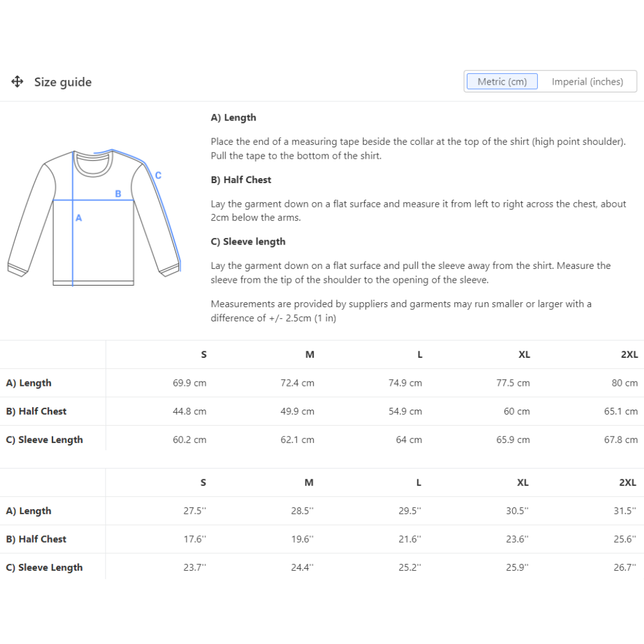
Task: Click the 17.6'' half chest value for S
Action: (x=194, y=539)
